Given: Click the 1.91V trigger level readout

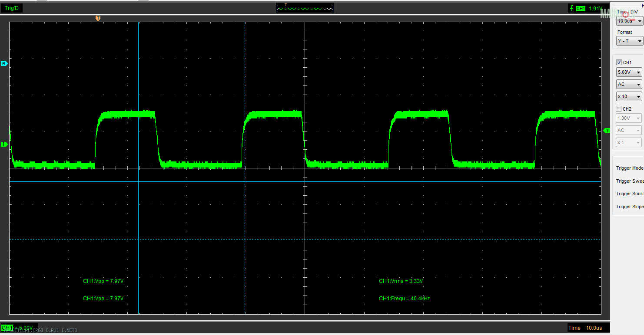Looking at the screenshot, I should (x=595, y=8).
